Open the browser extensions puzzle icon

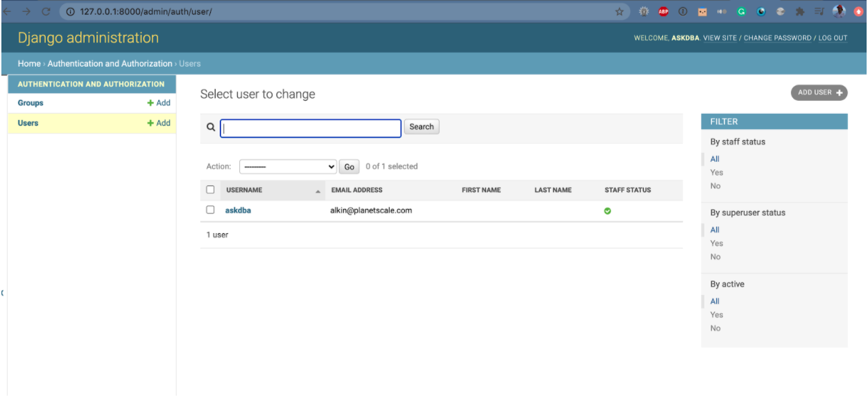coord(799,12)
